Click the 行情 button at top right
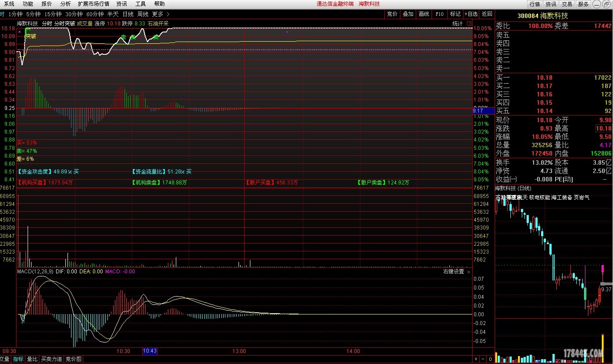This screenshot has width=613, height=364. coord(535,4)
